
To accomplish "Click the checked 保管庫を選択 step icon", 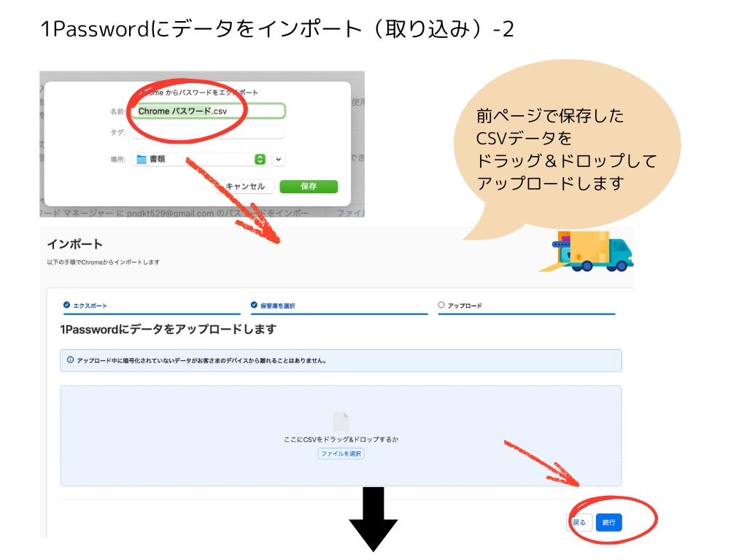I will pos(254,305).
